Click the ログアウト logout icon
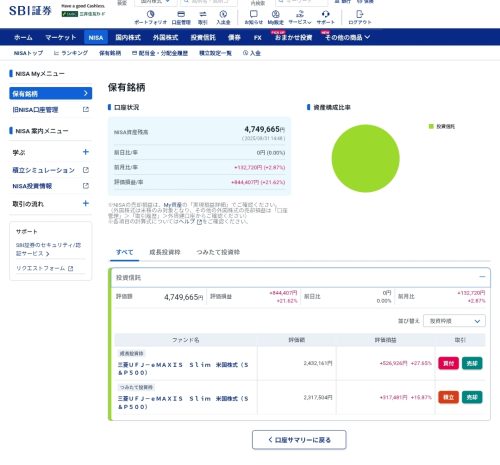This screenshot has height=465, width=500. pyautogui.click(x=359, y=14)
